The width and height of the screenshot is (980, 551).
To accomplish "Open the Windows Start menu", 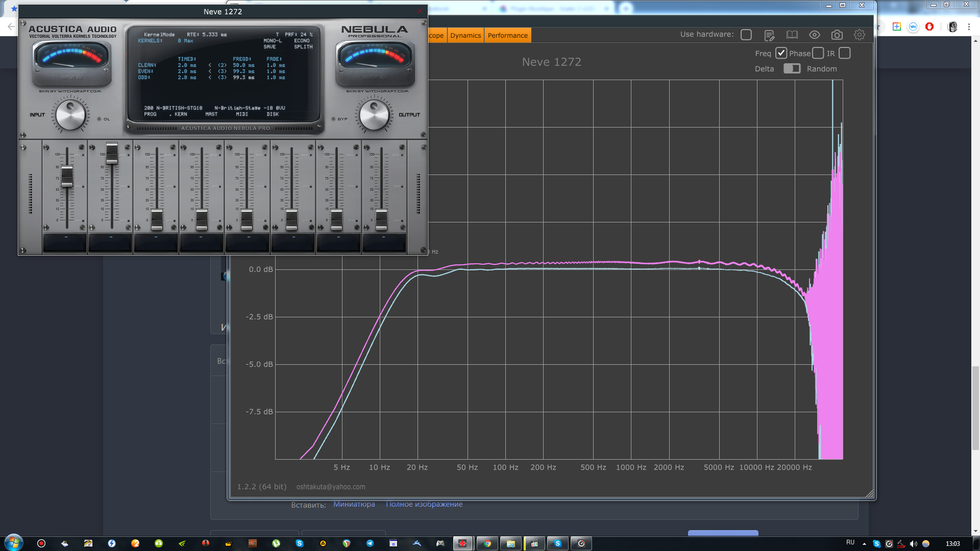I will coord(13,542).
